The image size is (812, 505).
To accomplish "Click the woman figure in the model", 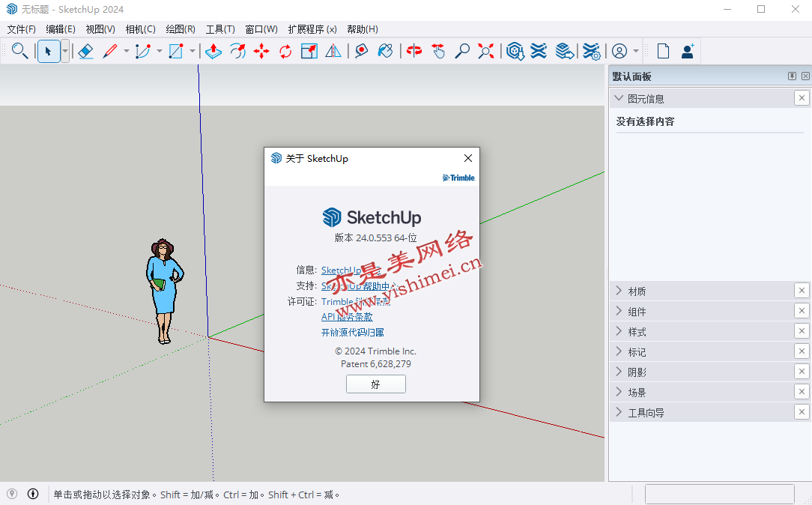I will [x=164, y=291].
